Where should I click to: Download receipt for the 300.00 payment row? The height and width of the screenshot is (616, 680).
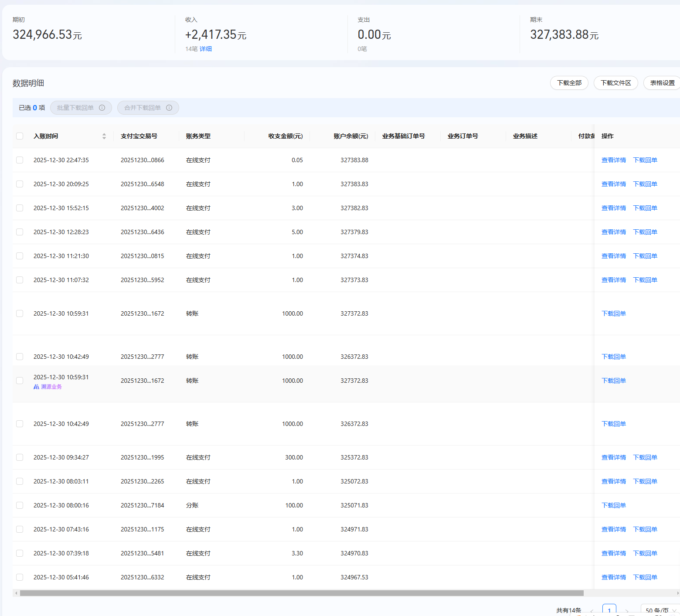tap(645, 457)
